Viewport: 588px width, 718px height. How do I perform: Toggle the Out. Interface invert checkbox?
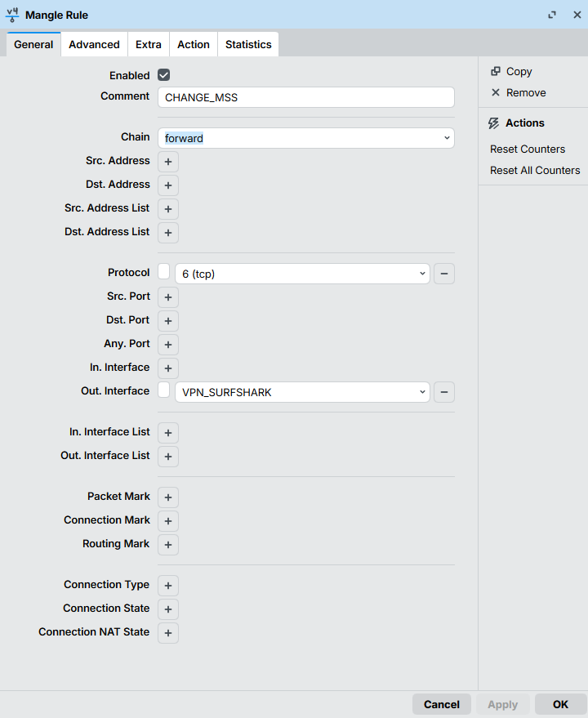tap(164, 390)
